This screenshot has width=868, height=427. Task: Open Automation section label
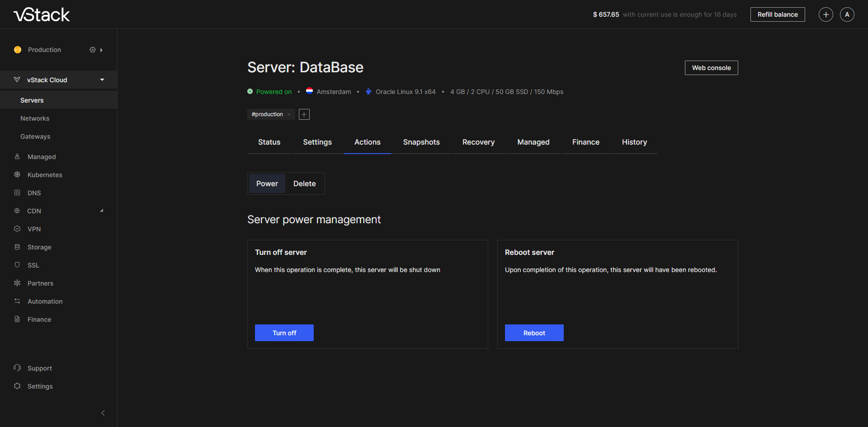pyautogui.click(x=45, y=301)
